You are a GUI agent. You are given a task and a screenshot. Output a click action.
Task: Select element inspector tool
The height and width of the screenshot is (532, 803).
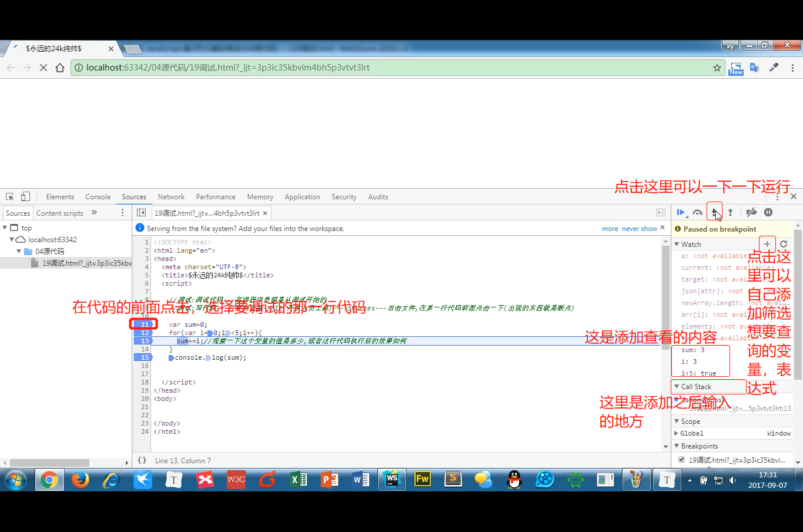[10, 197]
